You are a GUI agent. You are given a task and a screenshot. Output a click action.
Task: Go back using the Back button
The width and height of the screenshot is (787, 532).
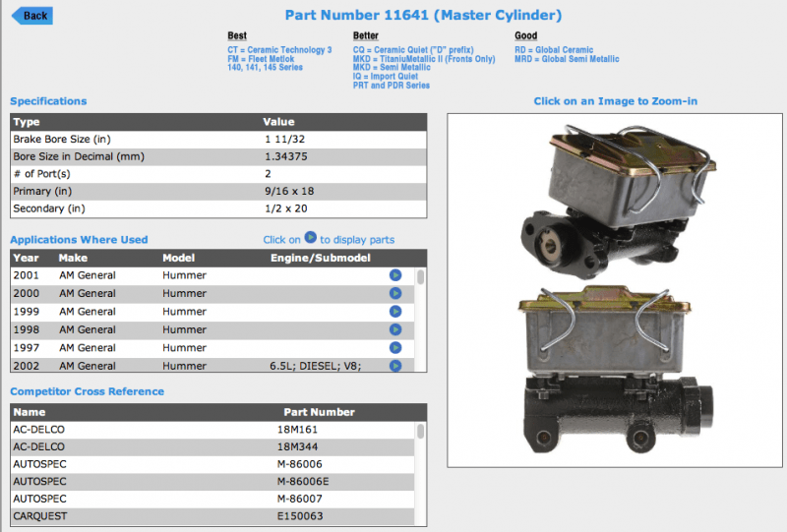32,16
